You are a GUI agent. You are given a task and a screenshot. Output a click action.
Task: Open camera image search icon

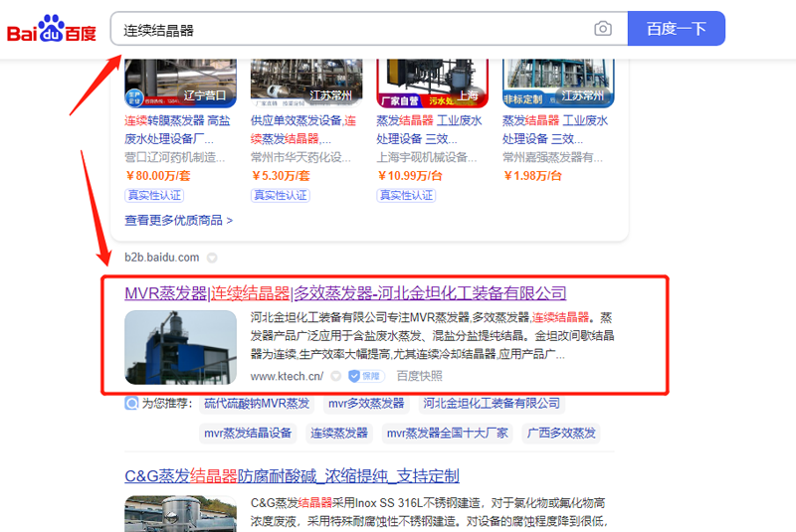(x=603, y=29)
